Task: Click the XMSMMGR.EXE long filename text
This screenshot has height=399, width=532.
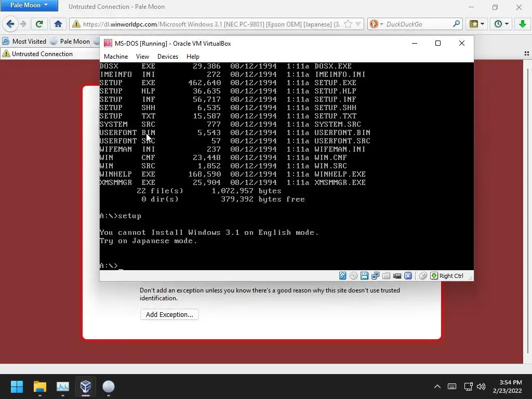Action: coord(340,182)
